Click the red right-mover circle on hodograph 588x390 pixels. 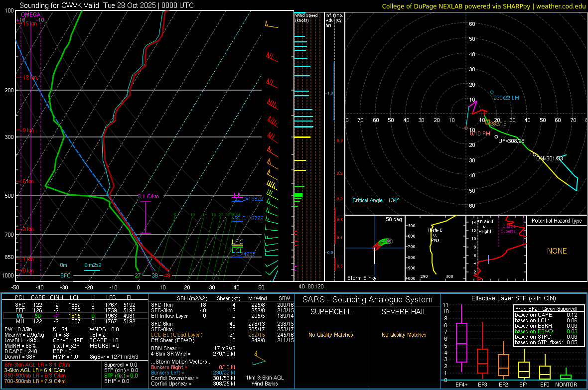466,128
